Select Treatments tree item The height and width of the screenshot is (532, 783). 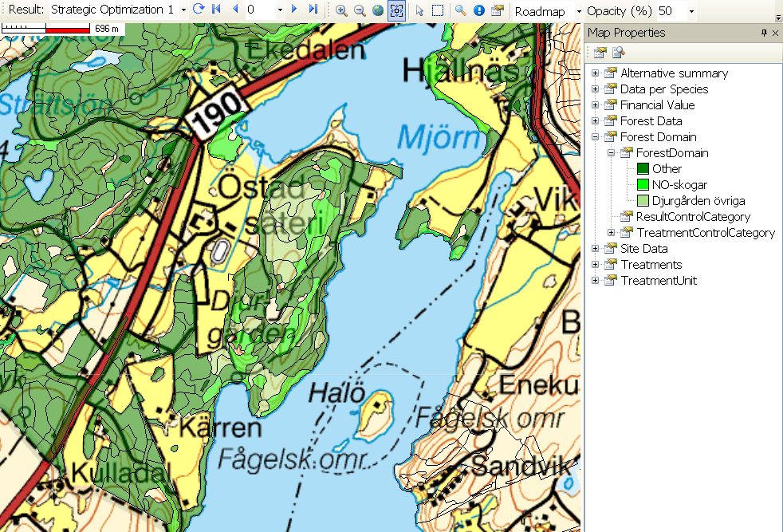coord(651,265)
